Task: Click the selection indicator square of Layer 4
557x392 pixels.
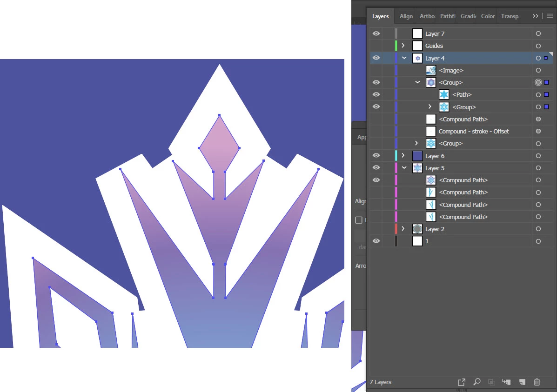Action: 546,58
